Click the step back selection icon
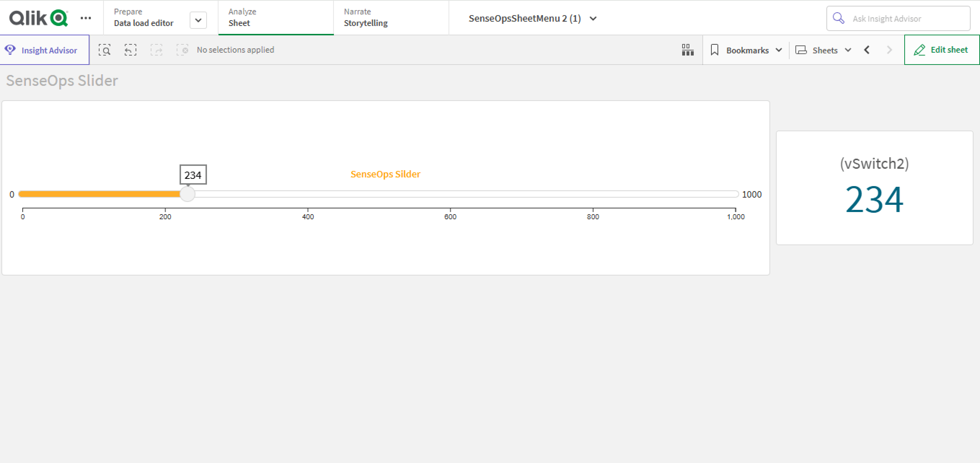This screenshot has height=463, width=980. [131, 50]
